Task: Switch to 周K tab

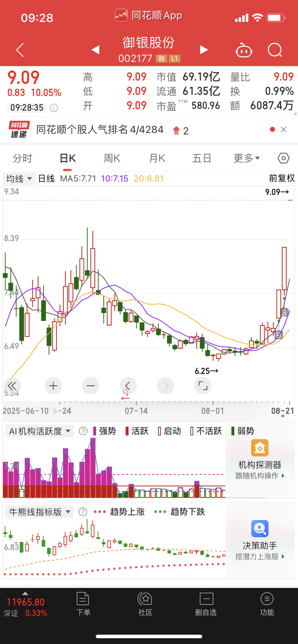Action: tap(112, 158)
